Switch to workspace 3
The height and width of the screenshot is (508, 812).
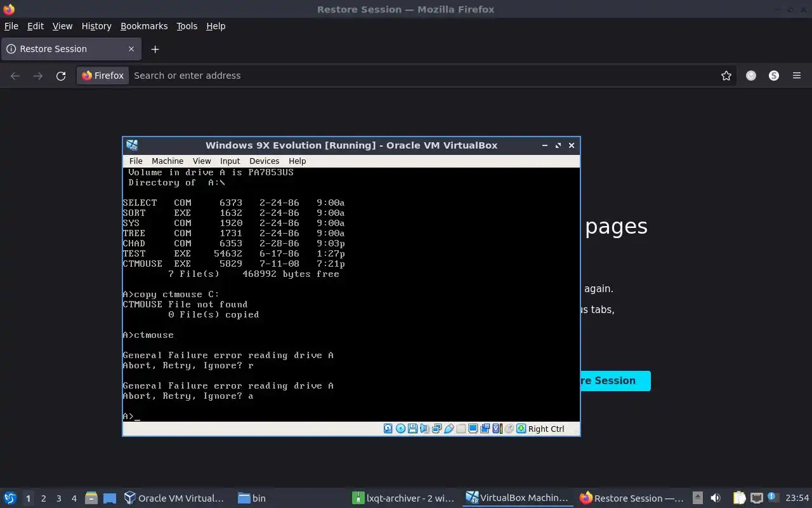(58, 498)
